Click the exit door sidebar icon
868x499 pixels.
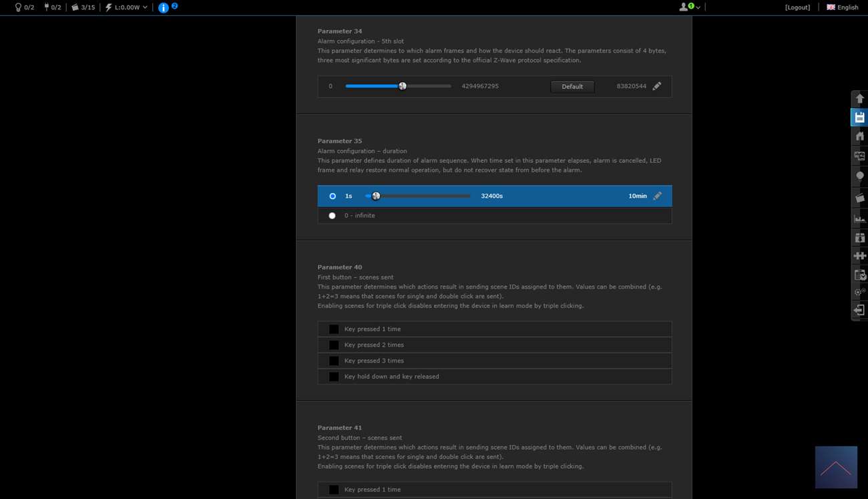[859, 310]
